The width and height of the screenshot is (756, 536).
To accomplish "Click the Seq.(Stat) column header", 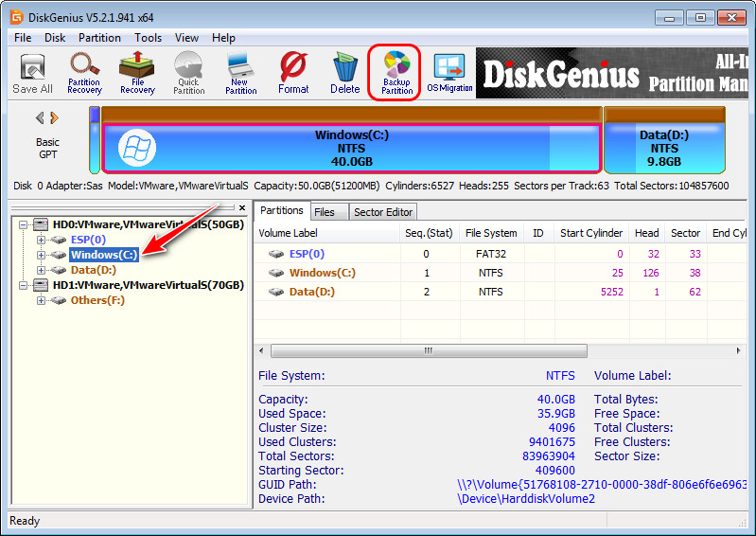I will 430,234.
